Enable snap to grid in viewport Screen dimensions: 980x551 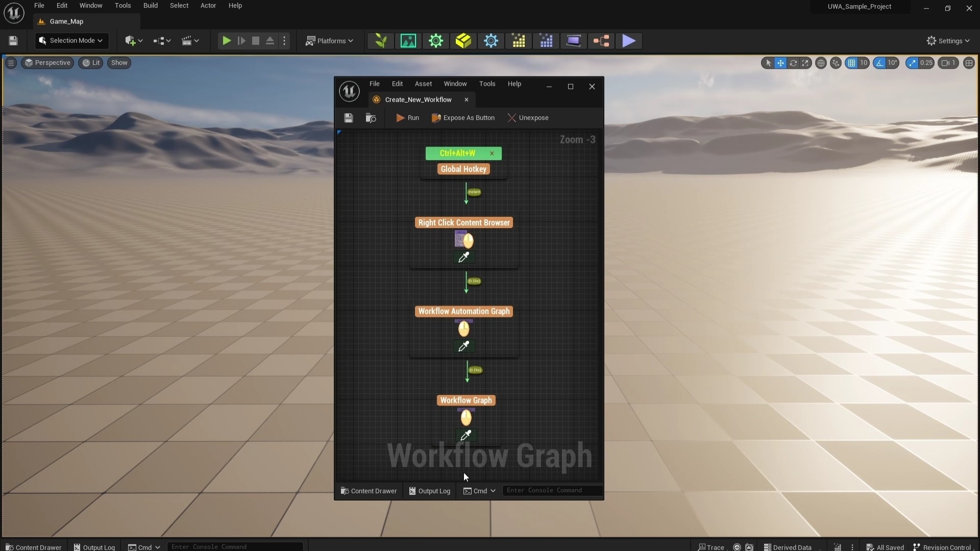coord(852,63)
